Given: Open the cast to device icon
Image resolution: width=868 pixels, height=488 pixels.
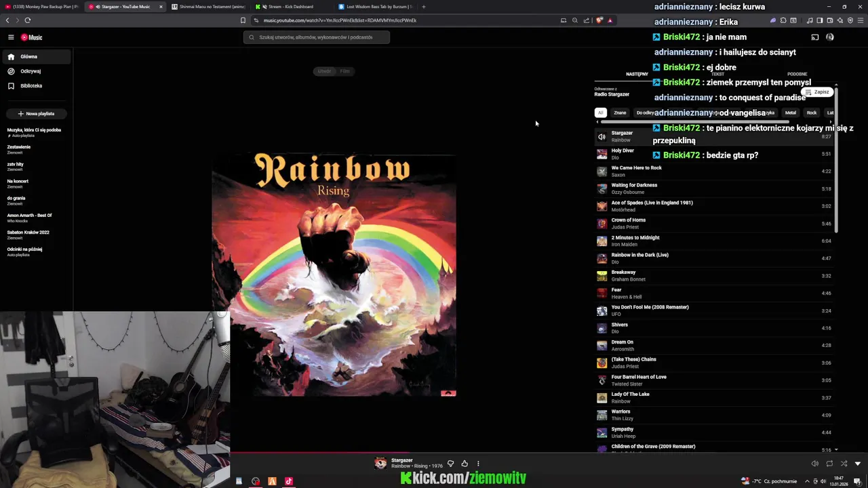Looking at the screenshot, I should click(815, 37).
